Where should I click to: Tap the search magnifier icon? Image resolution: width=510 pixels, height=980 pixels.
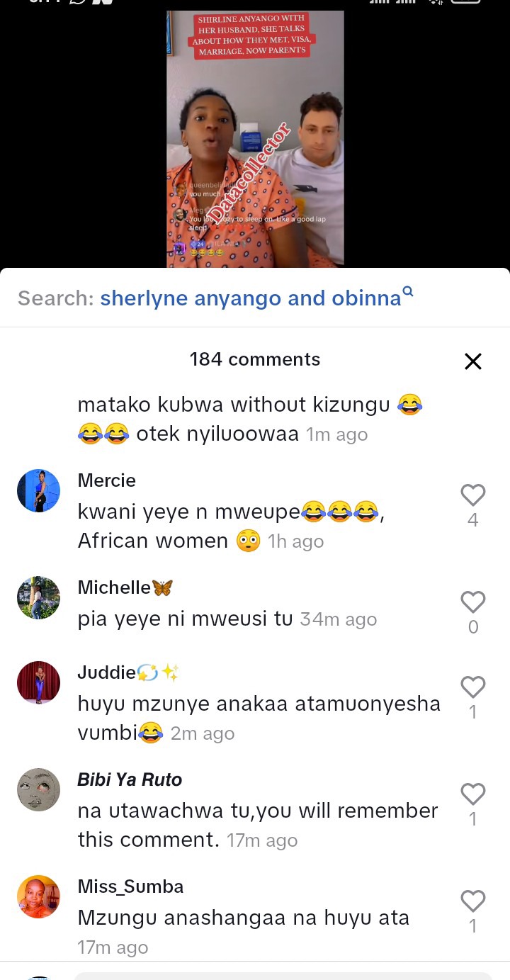click(x=408, y=291)
